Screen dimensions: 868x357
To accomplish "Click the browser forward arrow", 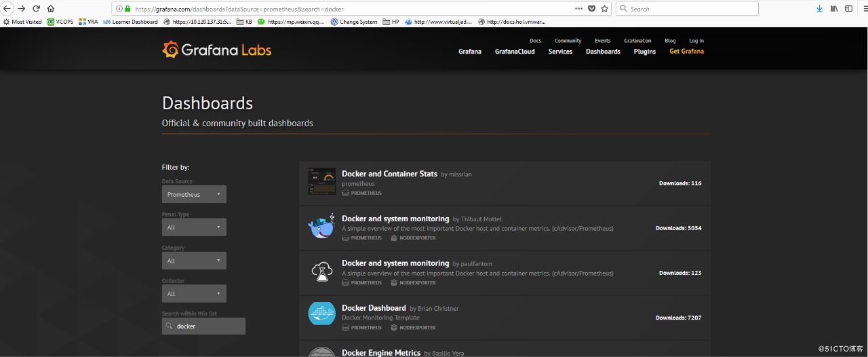I will pyautogui.click(x=22, y=8).
